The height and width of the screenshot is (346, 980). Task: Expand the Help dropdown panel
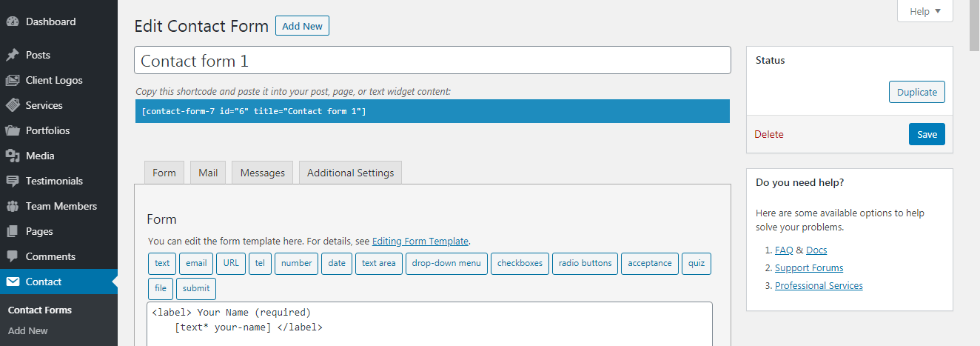point(924,12)
